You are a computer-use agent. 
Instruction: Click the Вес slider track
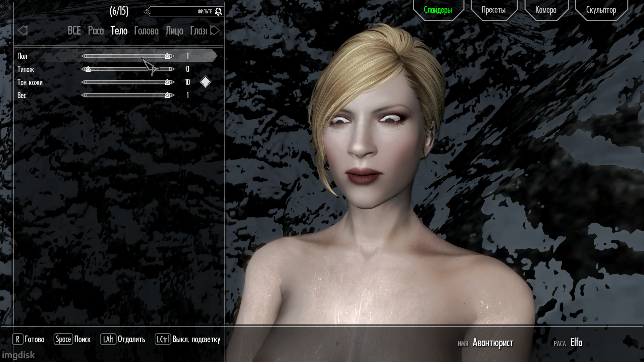pos(128,96)
